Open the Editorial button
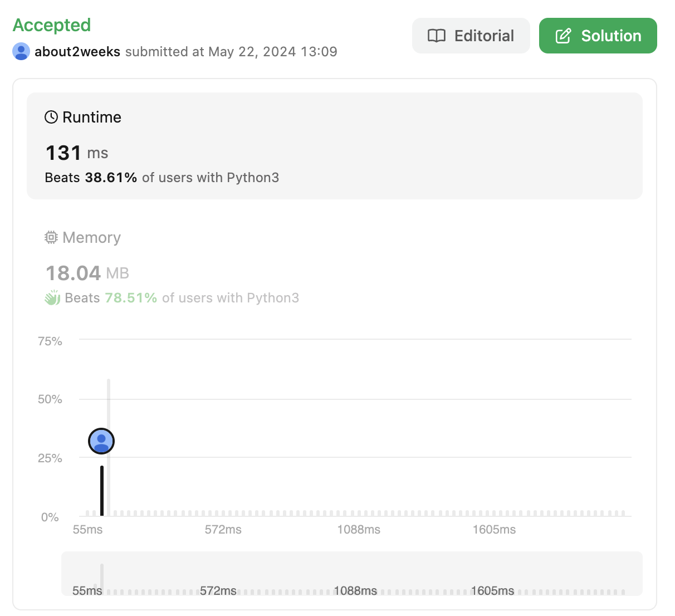This screenshot has height=616, width=675. (471, 36)
